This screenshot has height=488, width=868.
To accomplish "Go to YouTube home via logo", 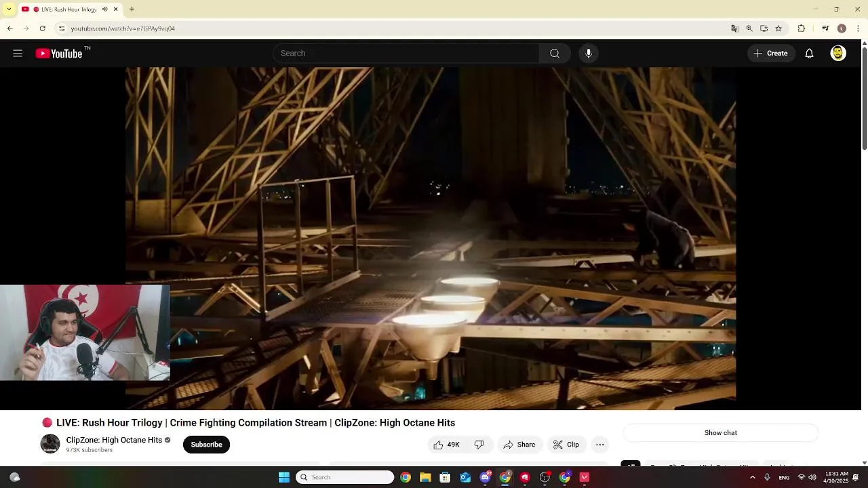I will click(x=59, y=54).
